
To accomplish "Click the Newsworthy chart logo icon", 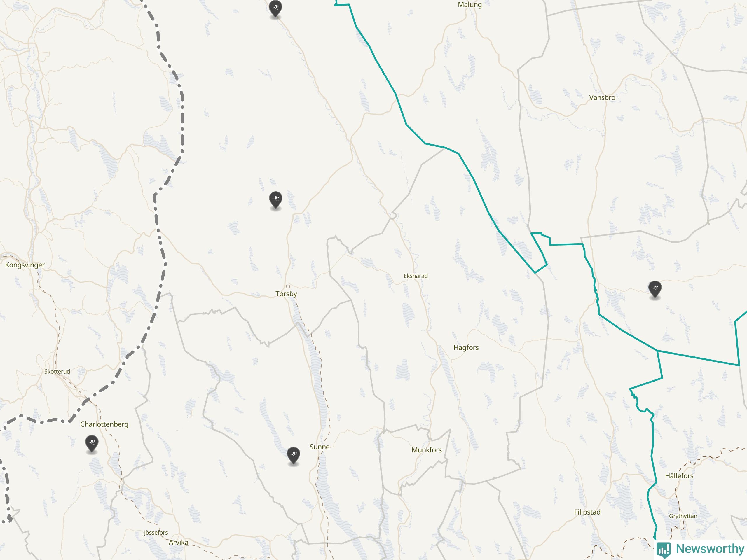I will coord(664,550).
